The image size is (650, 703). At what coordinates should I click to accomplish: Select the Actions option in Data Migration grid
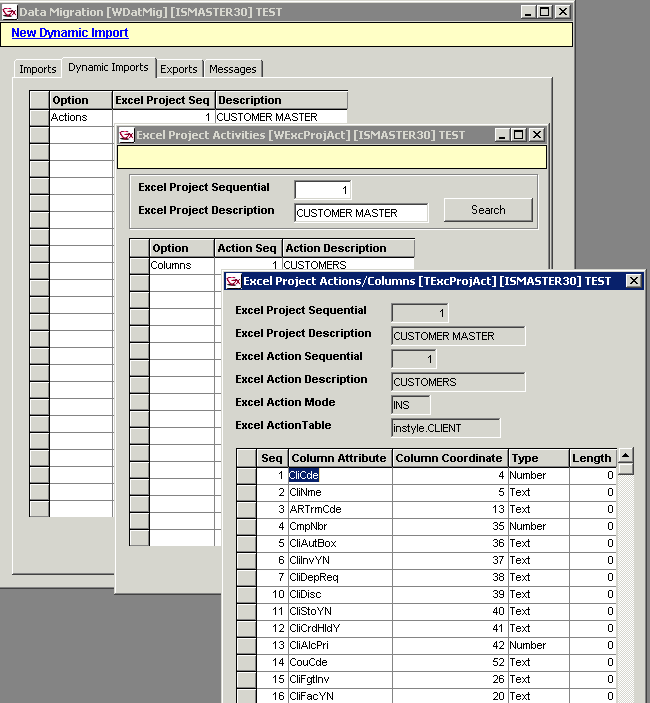pyautogui.click(x=81, y=117)
